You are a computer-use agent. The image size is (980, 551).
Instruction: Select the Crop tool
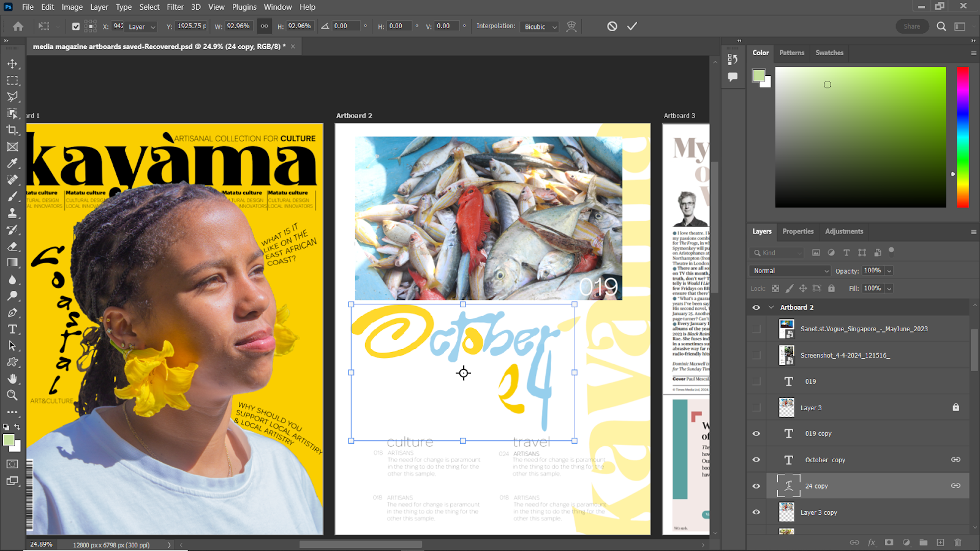(12, 130)
